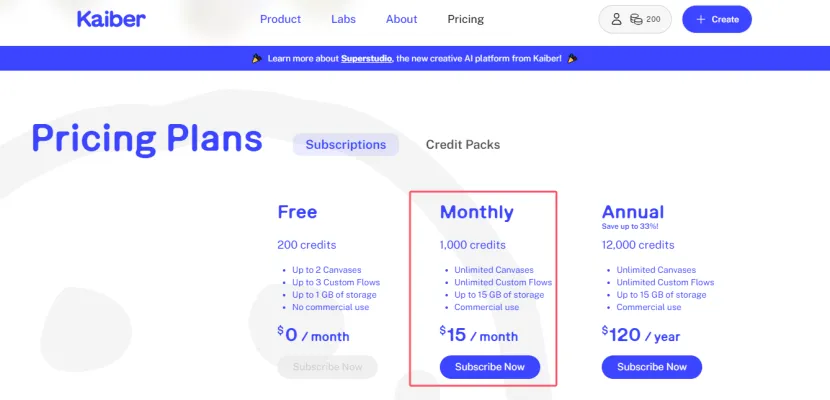Go to the Labs page
Image resolution: width=830 pixels, height=400 pixels.
(343, 19)
